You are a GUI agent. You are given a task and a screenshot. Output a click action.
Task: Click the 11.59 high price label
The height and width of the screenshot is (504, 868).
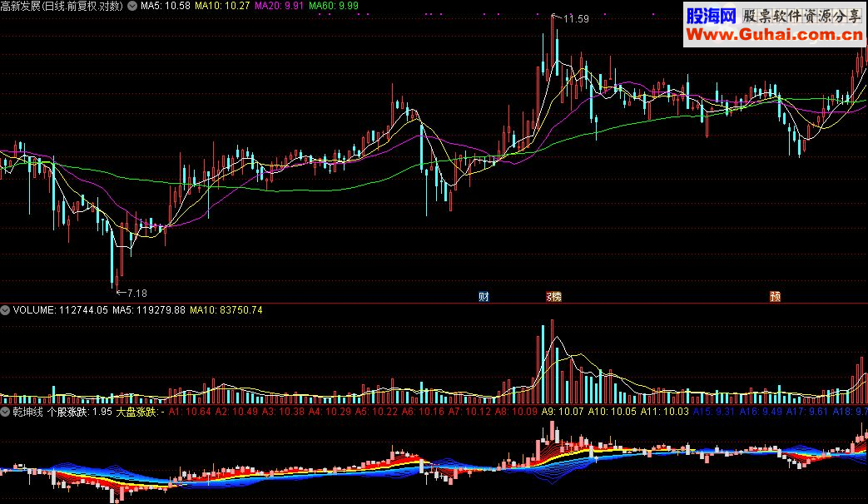point(576,19)
